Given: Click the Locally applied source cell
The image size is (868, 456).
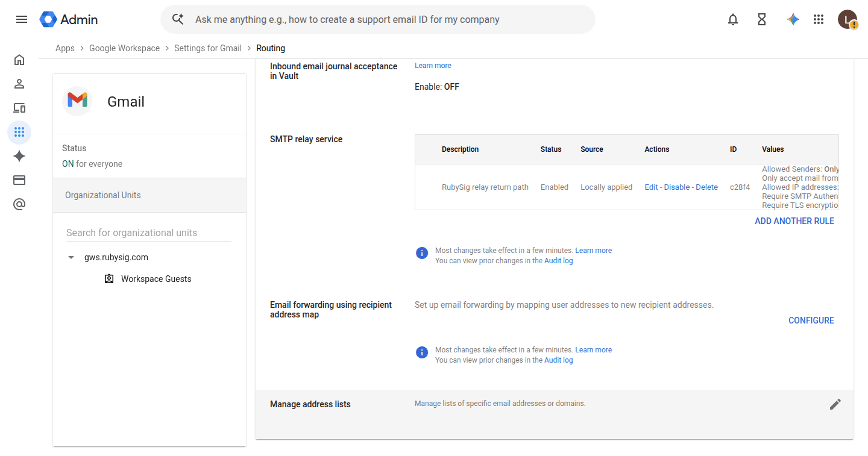Looking at the screenshot, I should 606,187.
